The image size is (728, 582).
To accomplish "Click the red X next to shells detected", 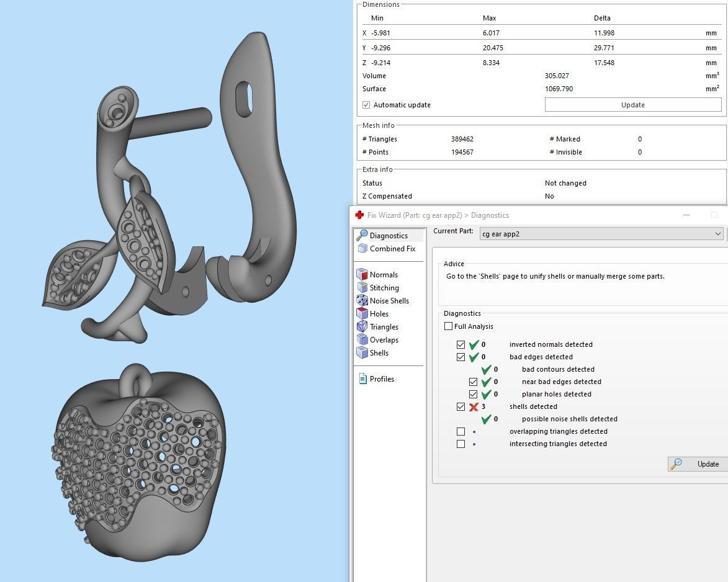I will pos(474,407).
